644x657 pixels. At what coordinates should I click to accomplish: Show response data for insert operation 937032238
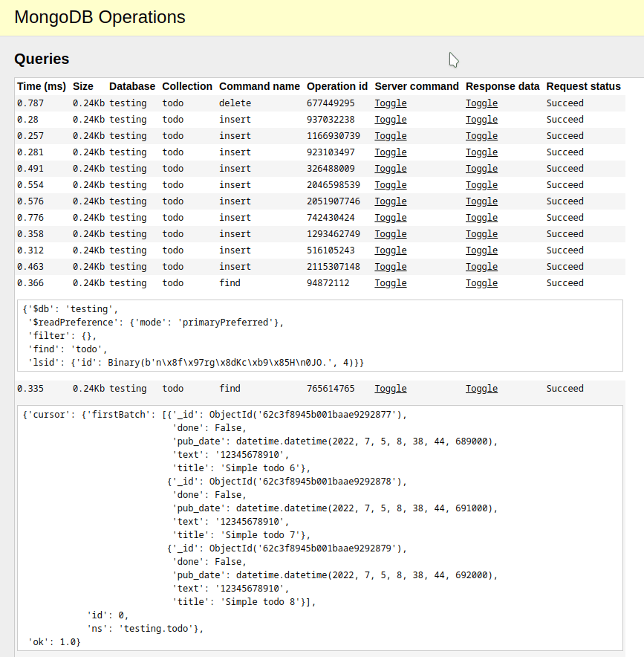(x=481, y=119)
